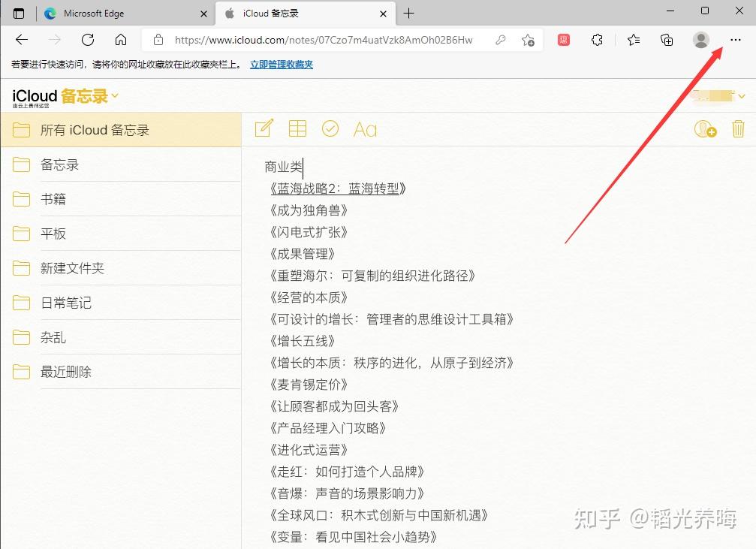The image size is (756, 549).
Task: Open the 杂乱 folder
Action: (121, 337)
